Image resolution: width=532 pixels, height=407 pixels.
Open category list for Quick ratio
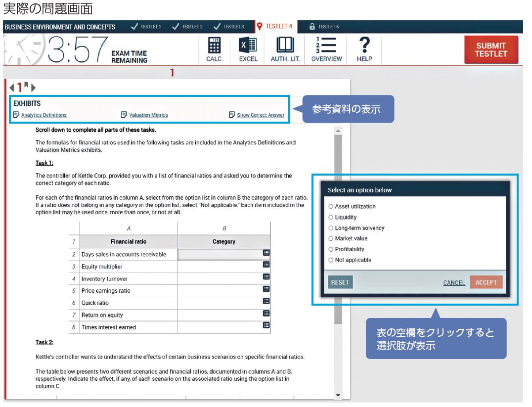tap(266, 301)
